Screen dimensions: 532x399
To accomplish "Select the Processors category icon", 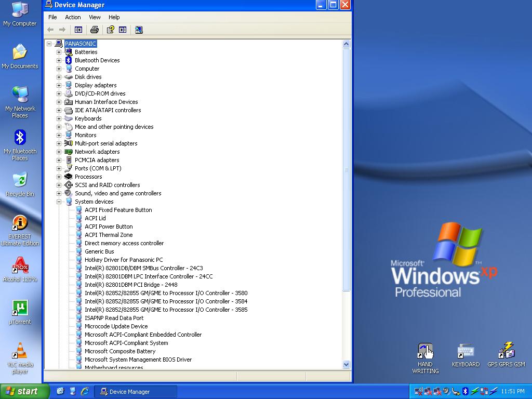I will click(69, 177).
